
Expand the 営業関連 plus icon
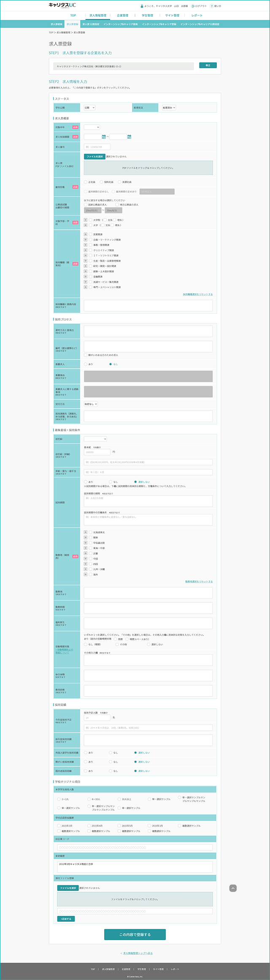86,234
